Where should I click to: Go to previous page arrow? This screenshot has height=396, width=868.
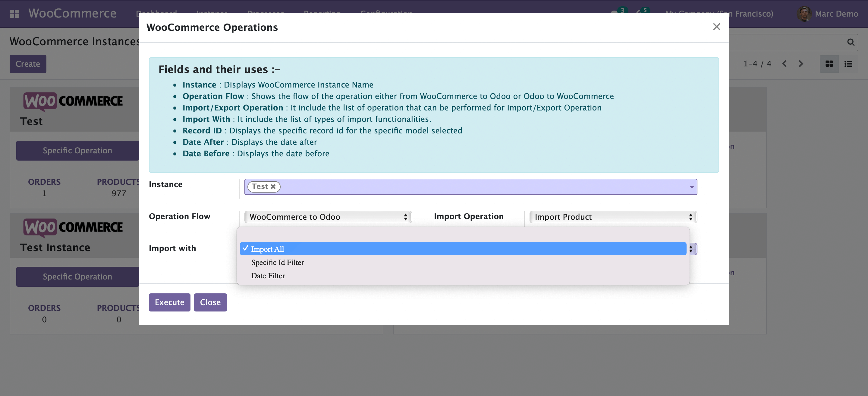[785, 64]
